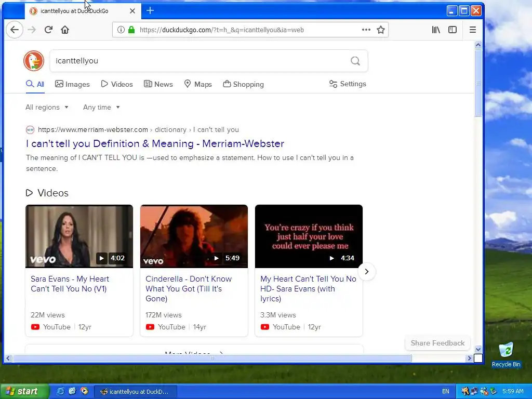
Task: Click the Forward navigation arrow
Action: [x=32, y=30]
